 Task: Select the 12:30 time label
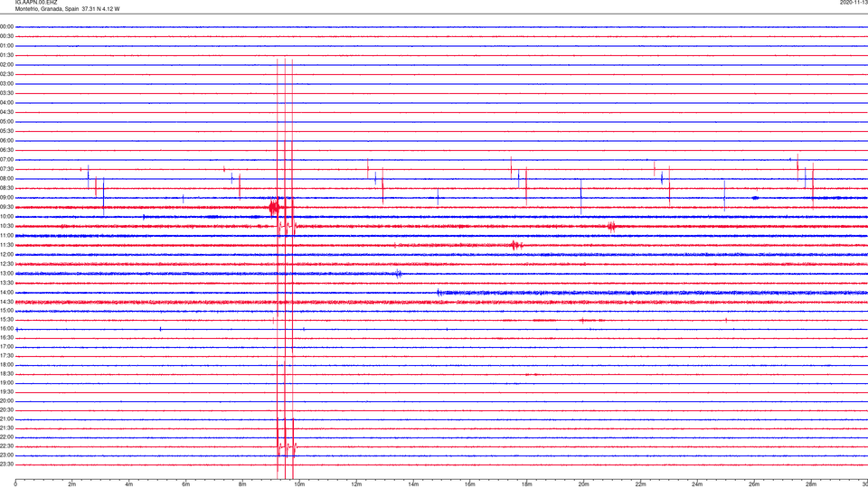tap(6, 264)
